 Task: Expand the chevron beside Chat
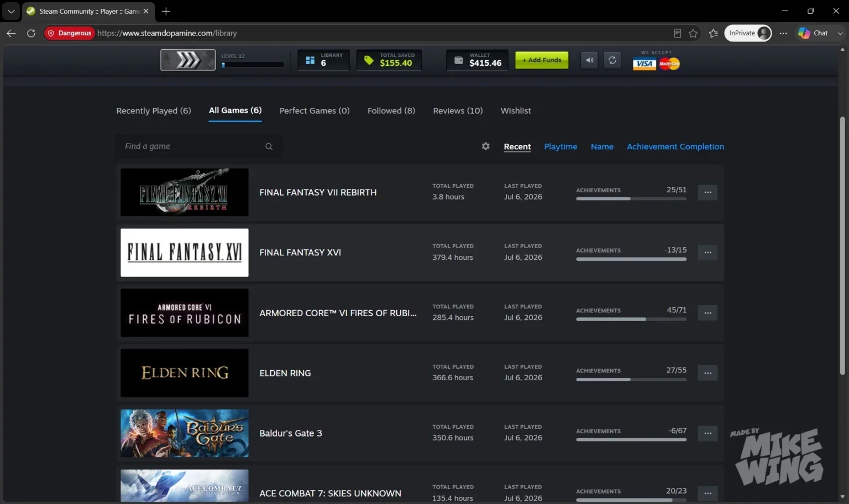tap(840, 33)
